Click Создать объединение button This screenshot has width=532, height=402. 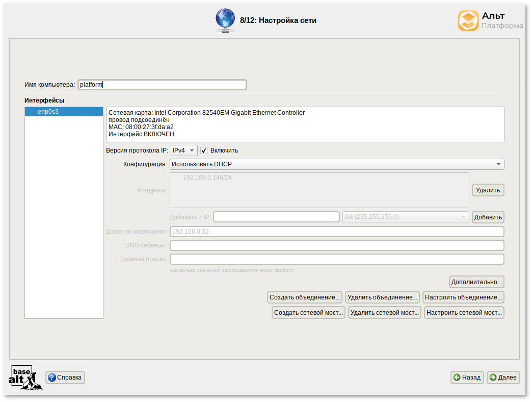tap(305, 297)
